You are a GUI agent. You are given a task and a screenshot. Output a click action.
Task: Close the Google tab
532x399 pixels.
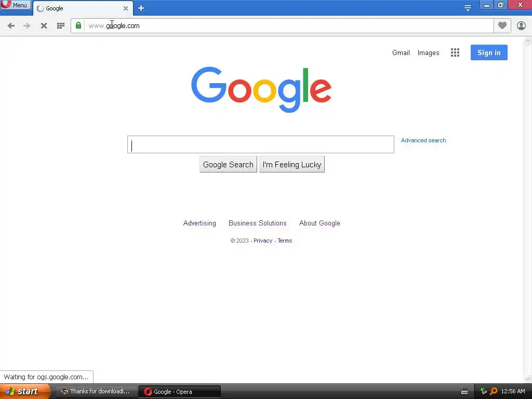point(126,8)
